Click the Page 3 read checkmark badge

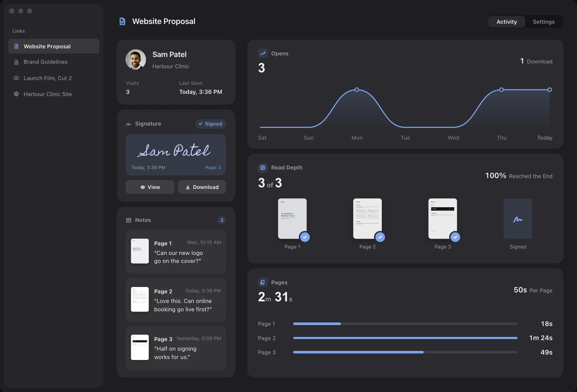(x=455, y=237)
